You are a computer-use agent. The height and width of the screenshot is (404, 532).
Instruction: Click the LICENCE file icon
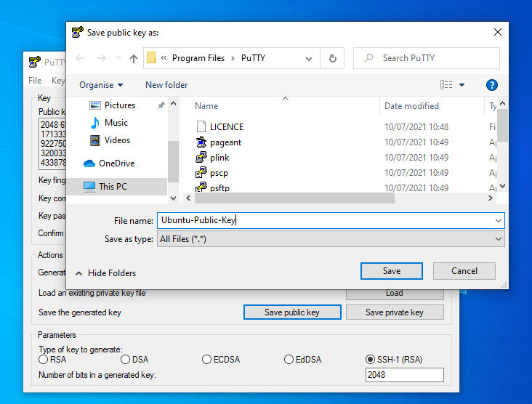(201, 126)
